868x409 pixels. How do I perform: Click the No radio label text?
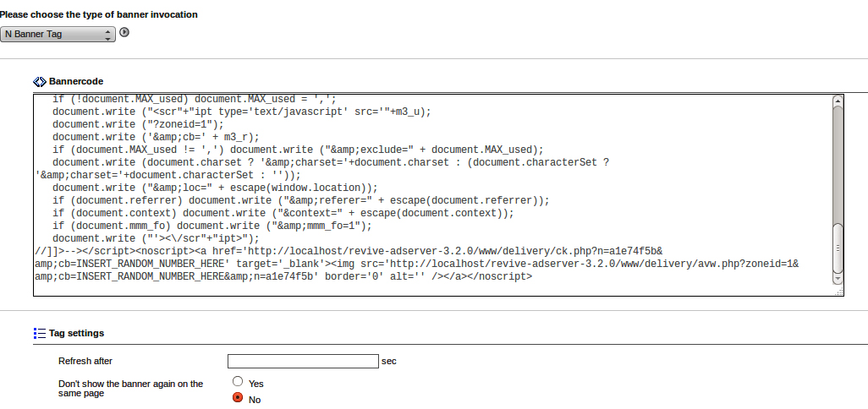pyautogui.click(x=254, y=400)
